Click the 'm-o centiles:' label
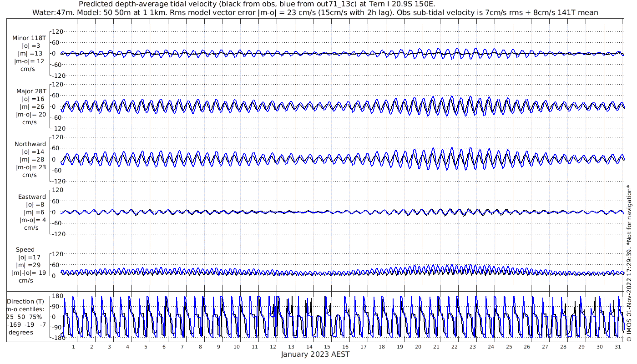 pyautogui.click(x=25, y=309)
